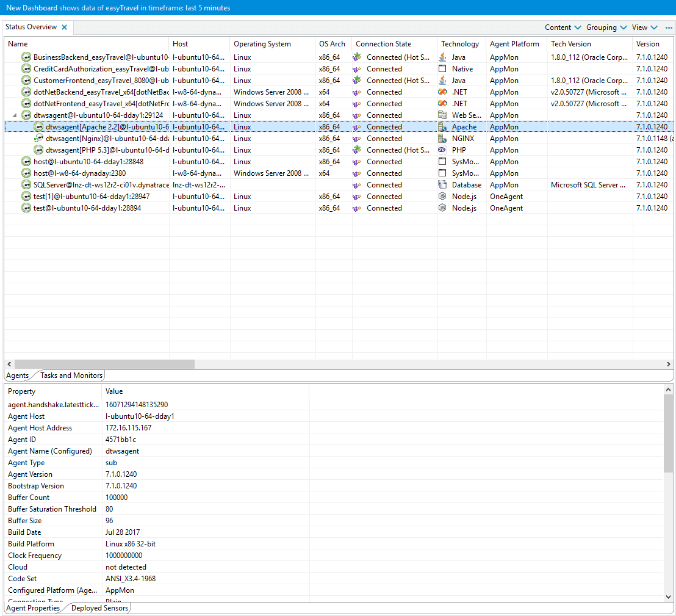Select the Agents tab

point(17,375)
